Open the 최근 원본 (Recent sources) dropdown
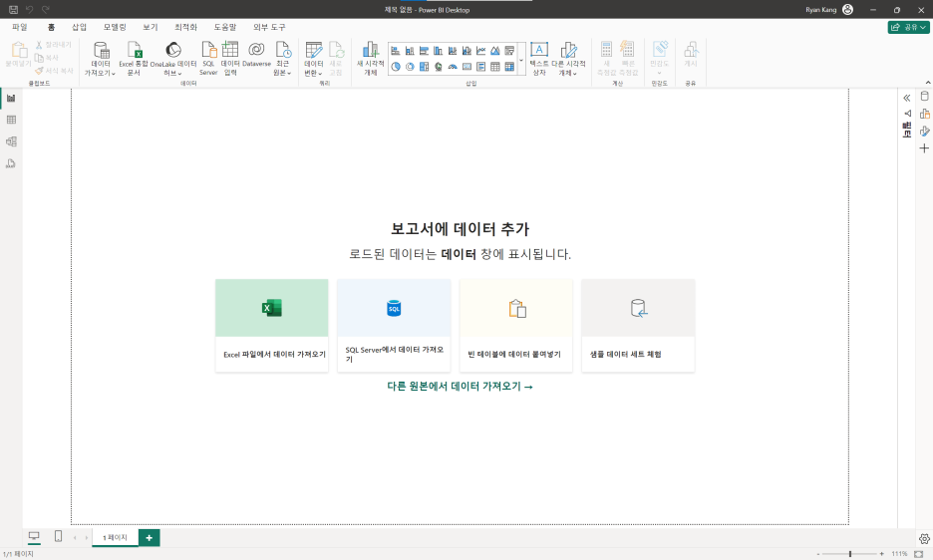933x560 pixels. point(283,59)
